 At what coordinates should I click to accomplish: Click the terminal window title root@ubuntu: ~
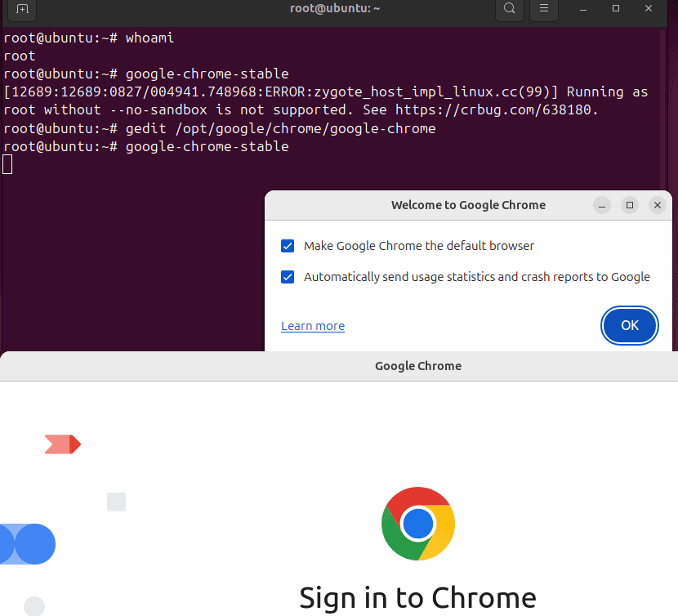pyautogui.click(x=335, y=9)
